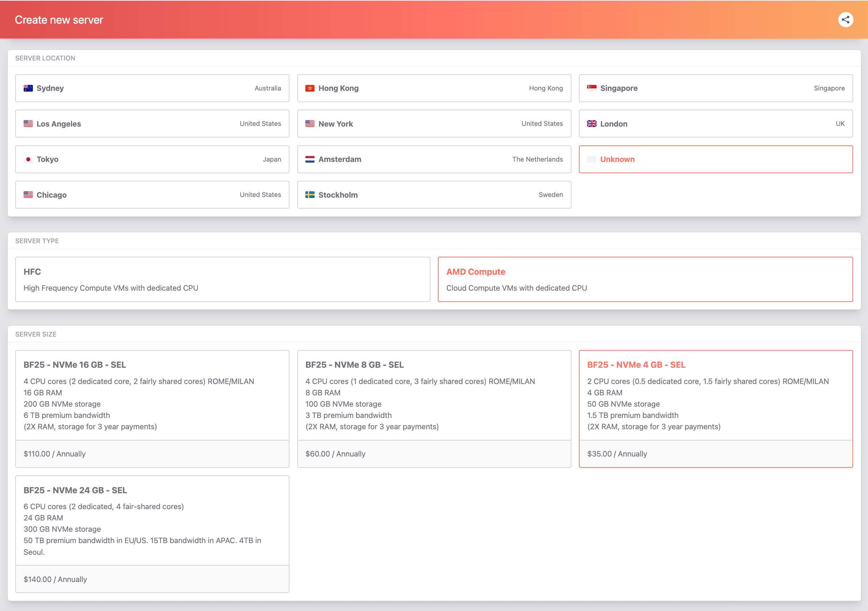Click the Netherlands flag beside Amsterdam

pos(310,159)
